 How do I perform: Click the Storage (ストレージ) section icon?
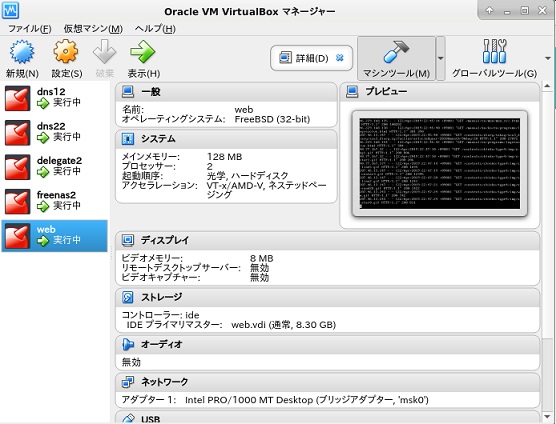pos(128,297)
